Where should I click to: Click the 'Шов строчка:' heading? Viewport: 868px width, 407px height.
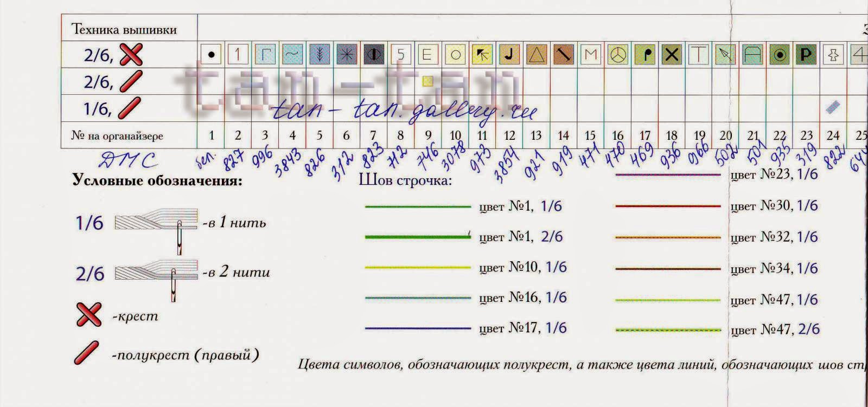pyautogui.click(x=405, y=180)
